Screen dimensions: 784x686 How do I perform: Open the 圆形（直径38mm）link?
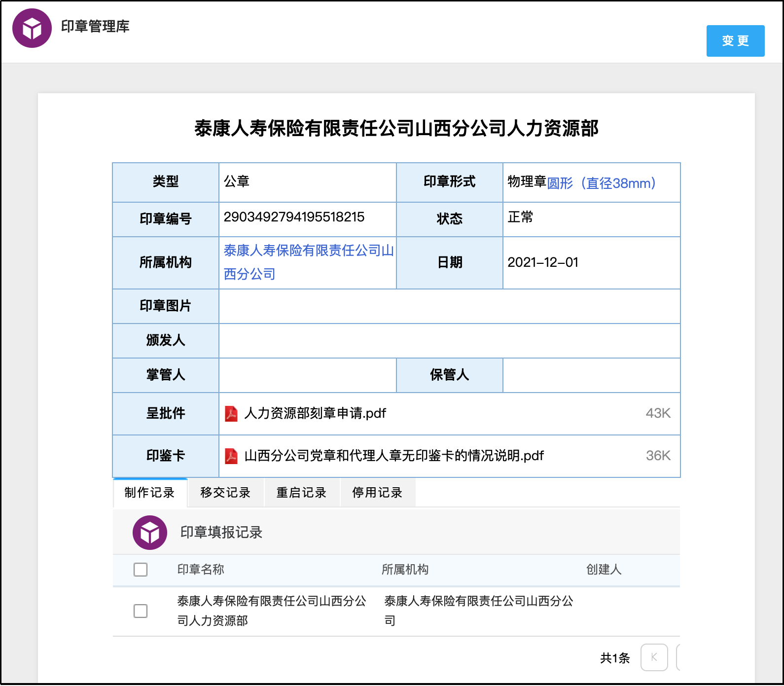pos(602,183)
